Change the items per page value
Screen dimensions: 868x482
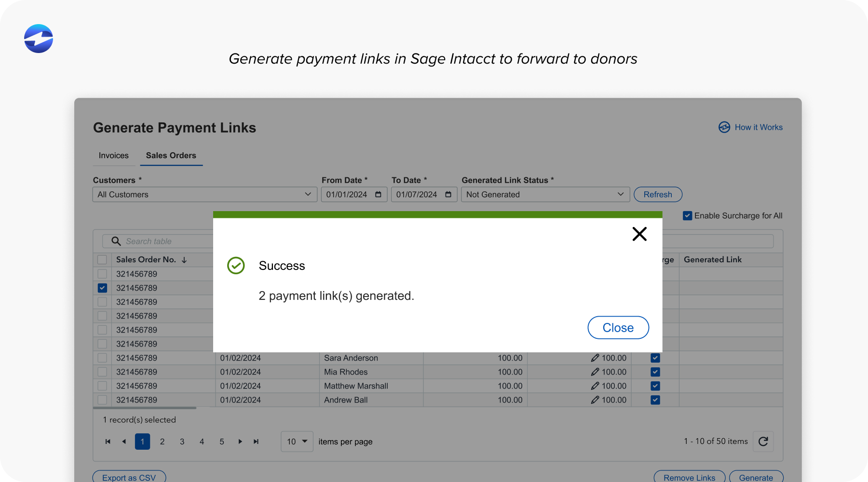(x=297, y=442)
